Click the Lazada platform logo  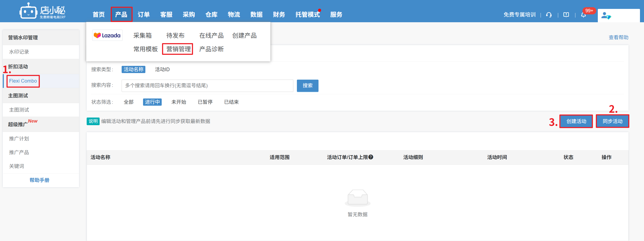pyautogui.click(x=107, y=35)
